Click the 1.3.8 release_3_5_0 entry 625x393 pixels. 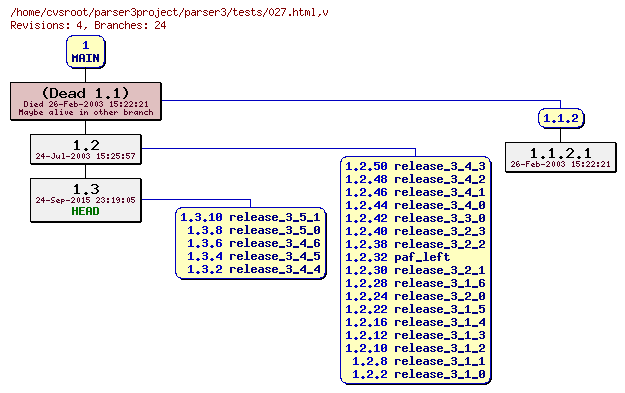point(254,230)
